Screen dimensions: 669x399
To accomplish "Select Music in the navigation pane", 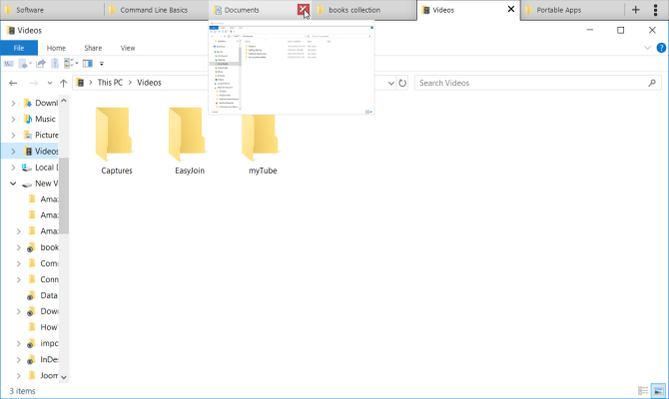I will point(45,119).
